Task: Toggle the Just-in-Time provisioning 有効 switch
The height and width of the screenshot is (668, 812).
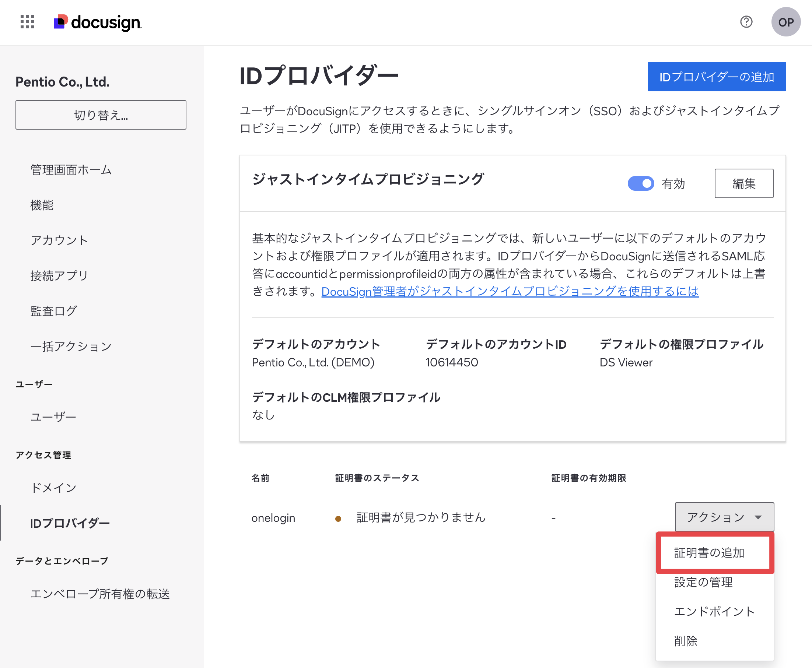Action: click(x=641, y=183)
